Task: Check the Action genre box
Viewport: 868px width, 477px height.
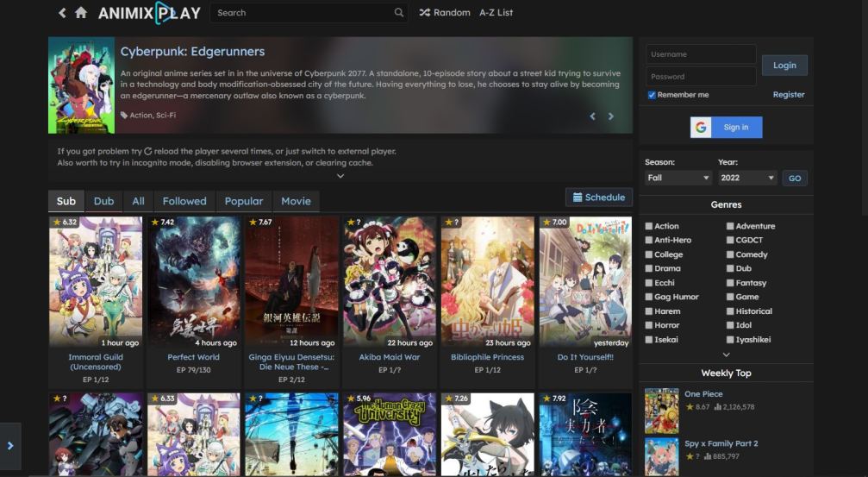Action: tap(649, 226)
